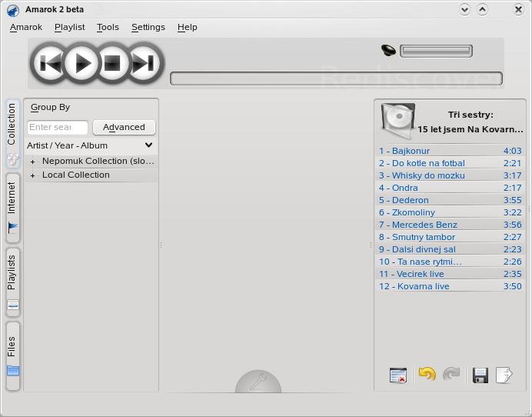The width and height of the screenshot is (532, 417).
Task: Switch to the Playlists sidebar tab
Action: [x=12, y=282]
